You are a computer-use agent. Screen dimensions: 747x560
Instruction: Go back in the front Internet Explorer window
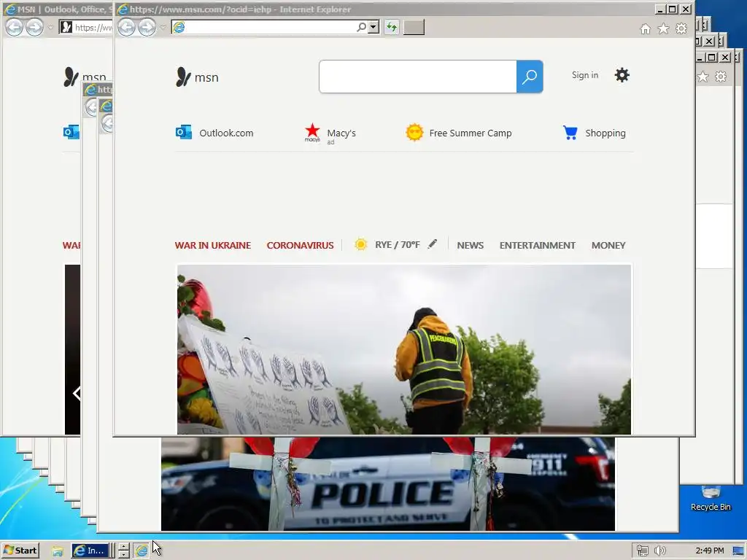(x=126, y=27)
